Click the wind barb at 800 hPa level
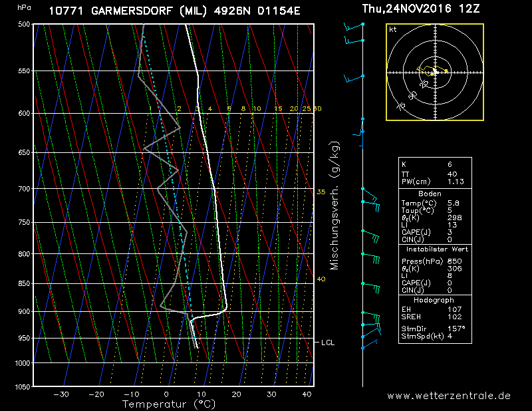 tap(371, 257)
